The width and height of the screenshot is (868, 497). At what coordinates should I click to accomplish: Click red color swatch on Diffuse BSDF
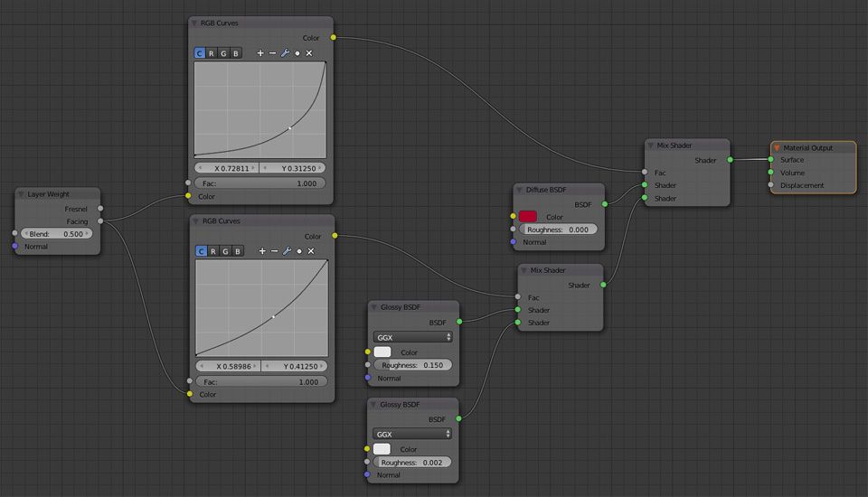[527, 216]
